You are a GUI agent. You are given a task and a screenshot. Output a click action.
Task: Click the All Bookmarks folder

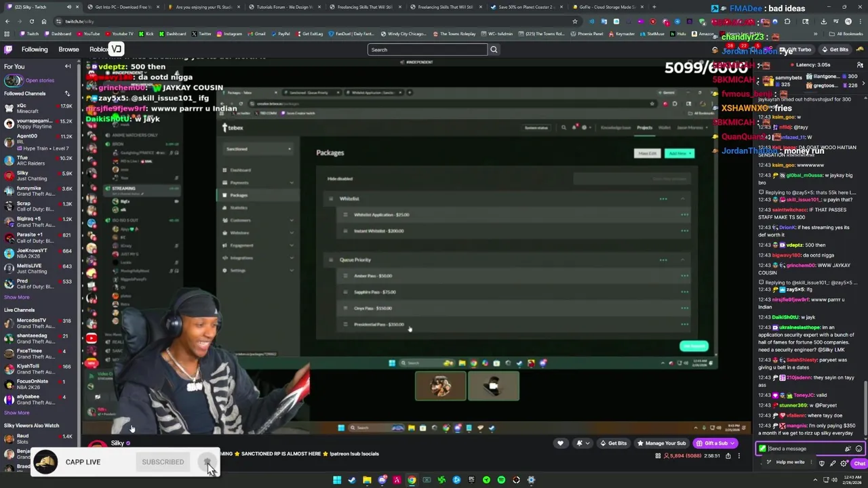846,33
